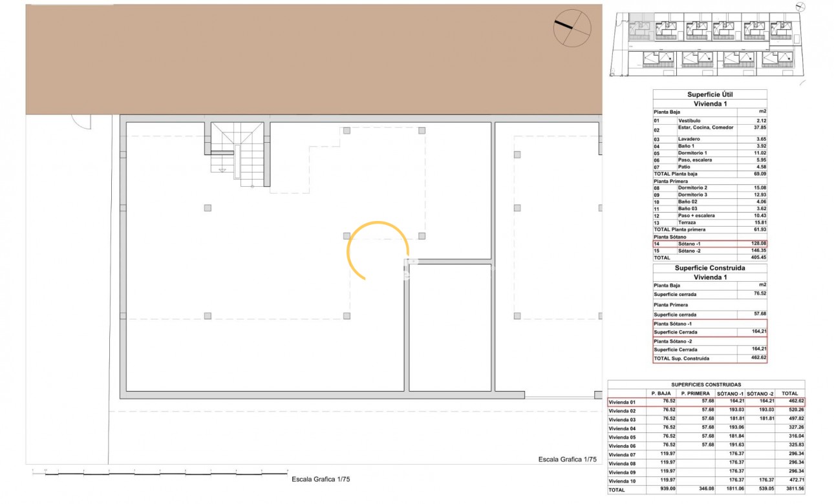Click the 'Baño 1' row label
The image size is (834, 504).
pos(688,146)
